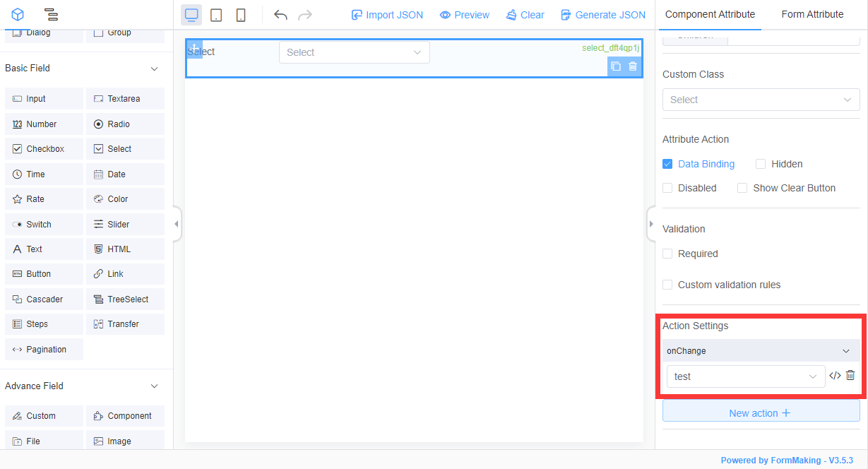The image size is (868, 469).
Task: Collapse the left component panel arrow
Action: coord(176,223)
